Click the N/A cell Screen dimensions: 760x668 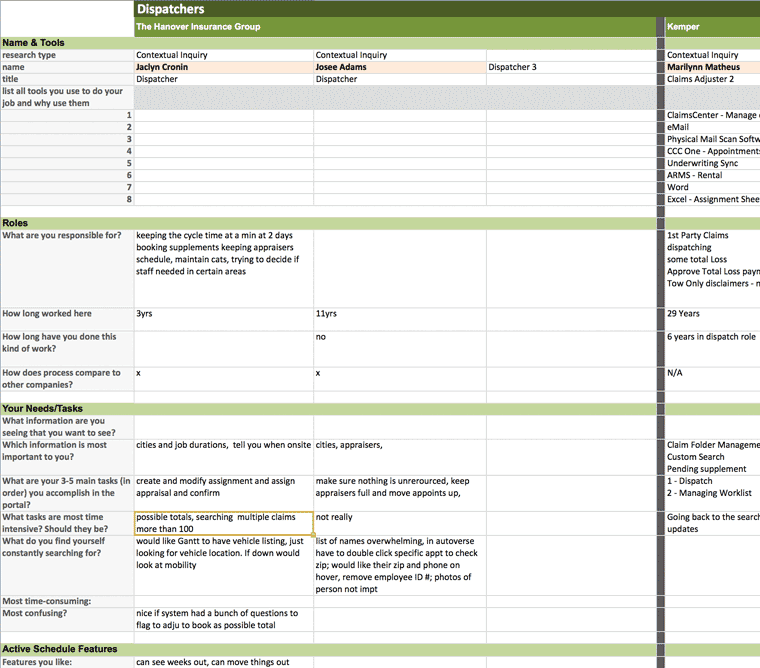712,379
